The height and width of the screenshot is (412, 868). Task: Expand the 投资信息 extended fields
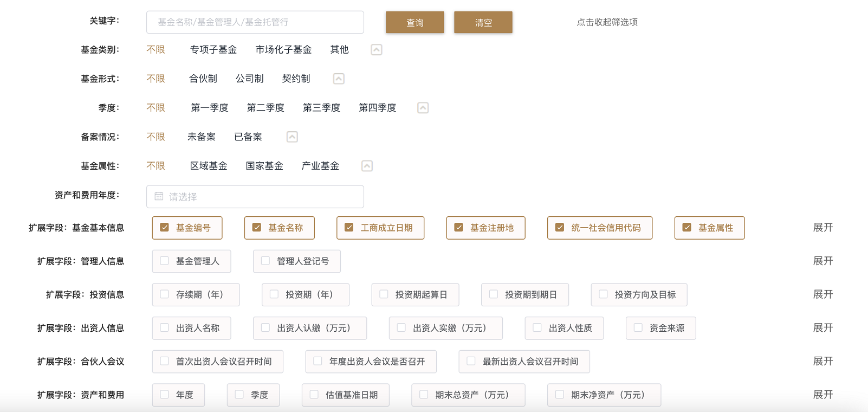823,294
